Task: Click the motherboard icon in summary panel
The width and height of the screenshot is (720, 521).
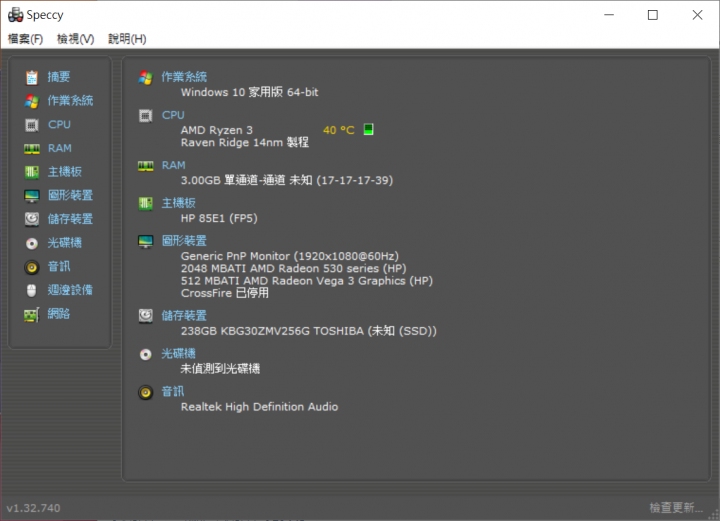Action: 146,203
